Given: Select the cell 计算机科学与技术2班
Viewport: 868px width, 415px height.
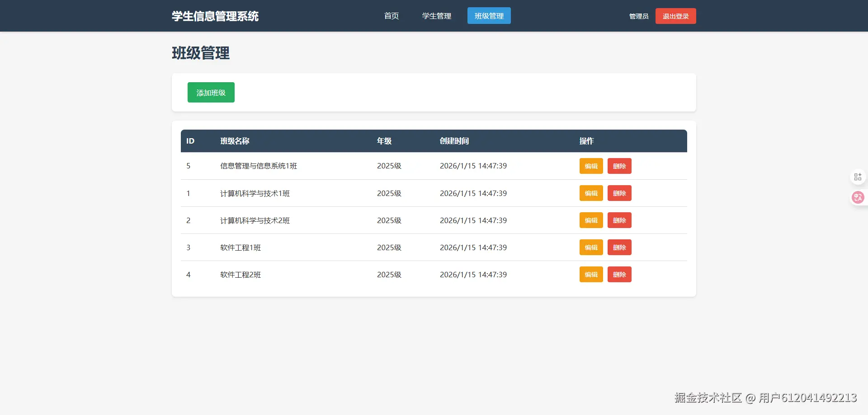Looking at the screenshot, I should pos(255,220).
